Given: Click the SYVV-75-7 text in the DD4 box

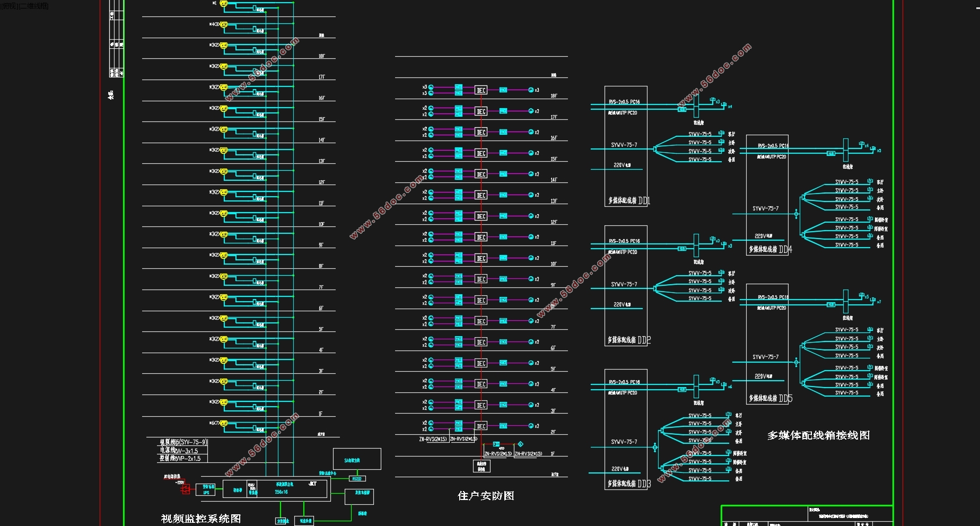Looking at the screenshot, I should click(x=765, y=208).
